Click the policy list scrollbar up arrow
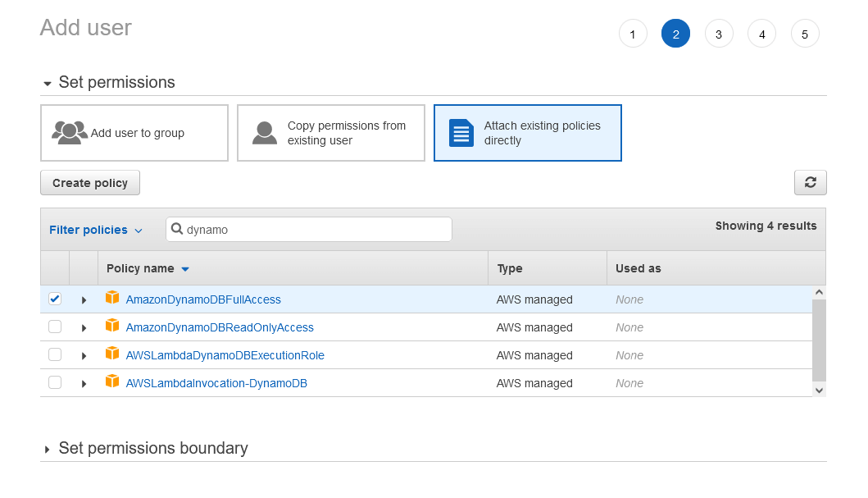Viewport: 868px width, 498px height. [820, 292]
